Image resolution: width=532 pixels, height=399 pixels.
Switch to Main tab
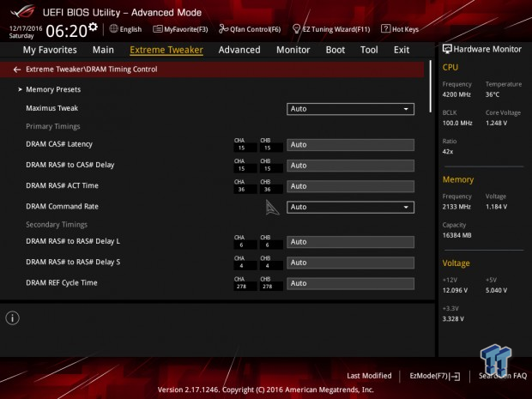point(103,50)
